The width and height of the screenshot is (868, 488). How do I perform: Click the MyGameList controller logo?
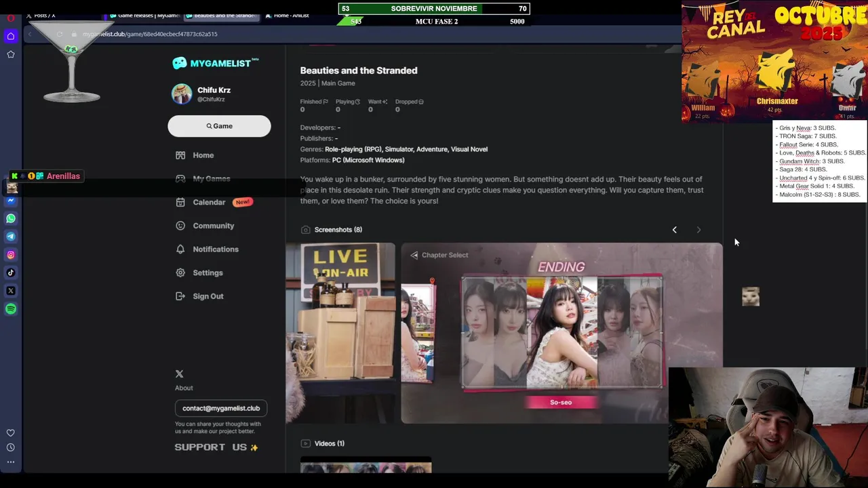point(180,63)
